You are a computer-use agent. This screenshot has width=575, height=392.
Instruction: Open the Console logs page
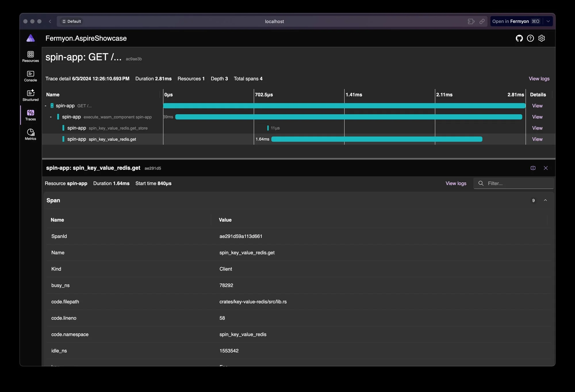click(30, 76)
